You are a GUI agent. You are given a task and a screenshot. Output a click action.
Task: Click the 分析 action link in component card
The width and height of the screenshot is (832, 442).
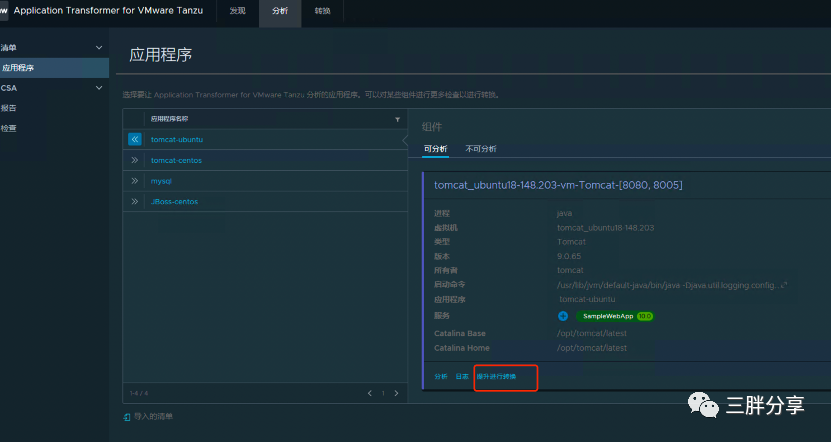(441, 377)
